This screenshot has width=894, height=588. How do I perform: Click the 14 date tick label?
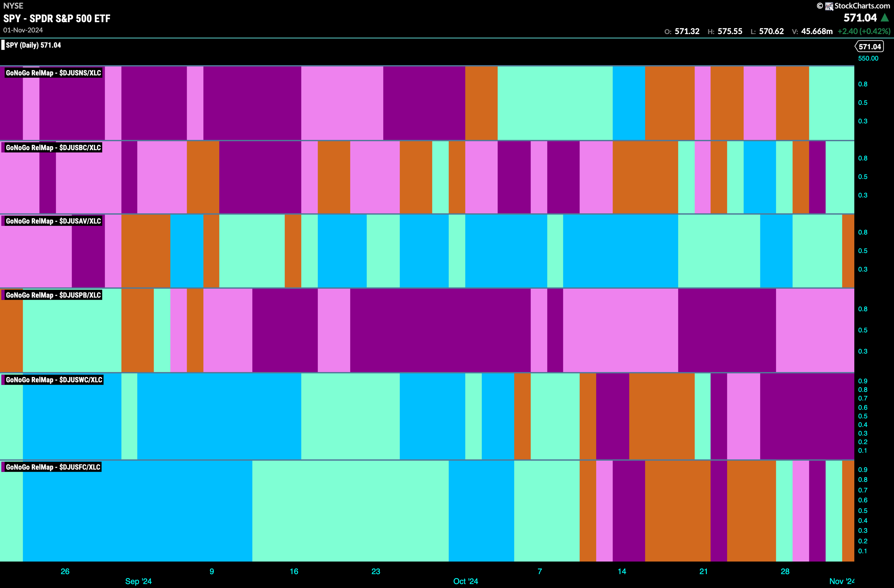click(622, 571)
